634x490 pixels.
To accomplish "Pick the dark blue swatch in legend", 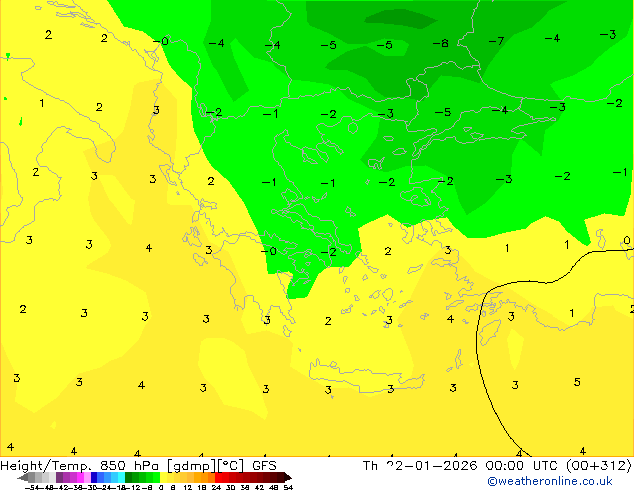I will coord(94,477).
